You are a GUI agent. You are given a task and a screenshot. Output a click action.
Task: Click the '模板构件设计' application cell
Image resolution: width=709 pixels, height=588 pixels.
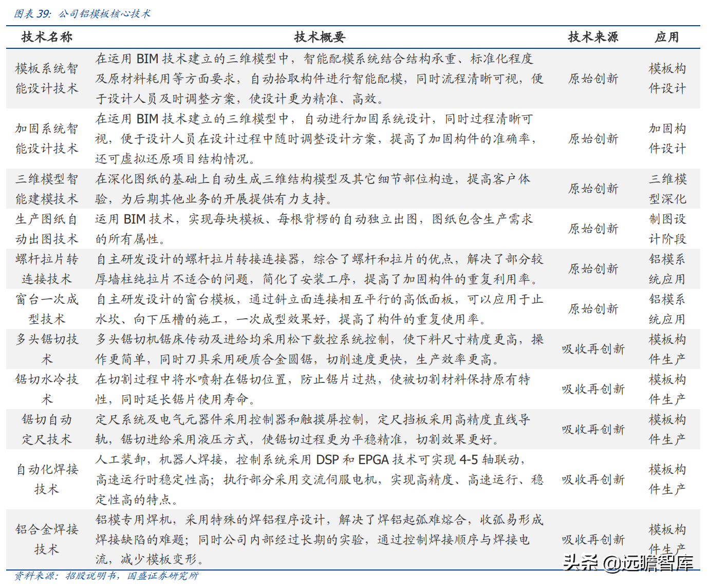coord(667,79)
